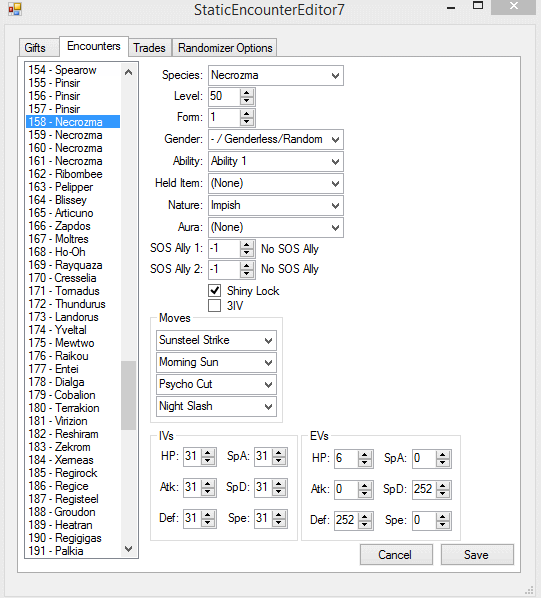Click the Def EV spinner arrows

click(x=365, y=521)
